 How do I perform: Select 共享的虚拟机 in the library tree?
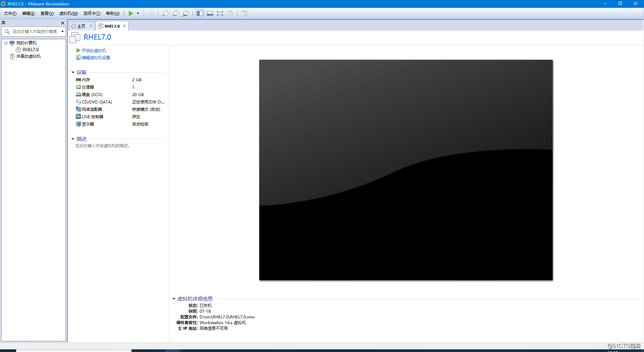click(29, 56)
